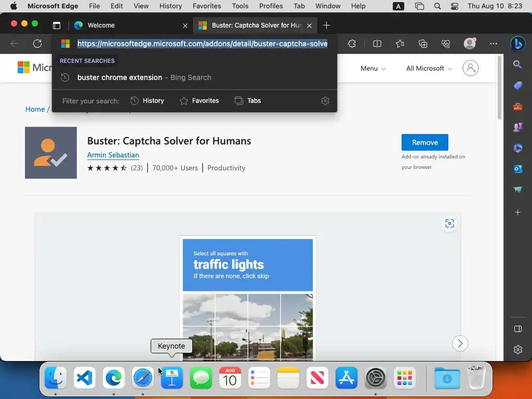Click the Refresh page button

coord(37,44)
